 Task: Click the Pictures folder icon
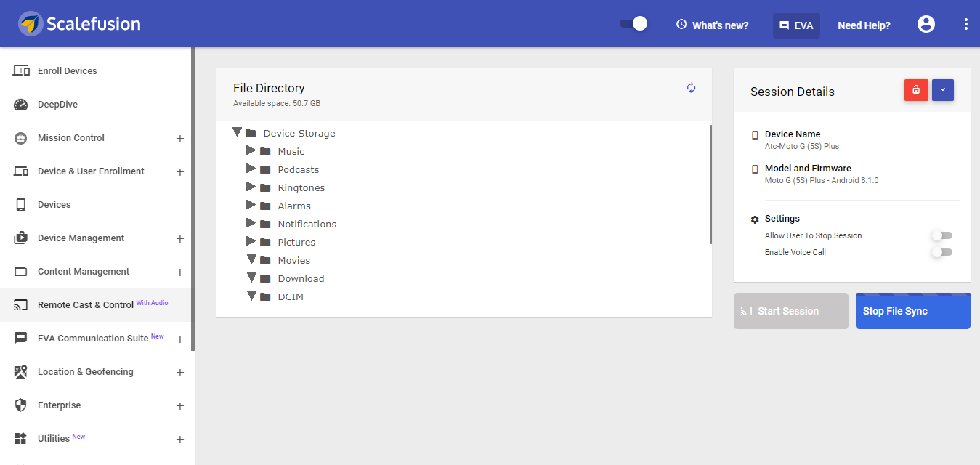(x=266, y=243)
